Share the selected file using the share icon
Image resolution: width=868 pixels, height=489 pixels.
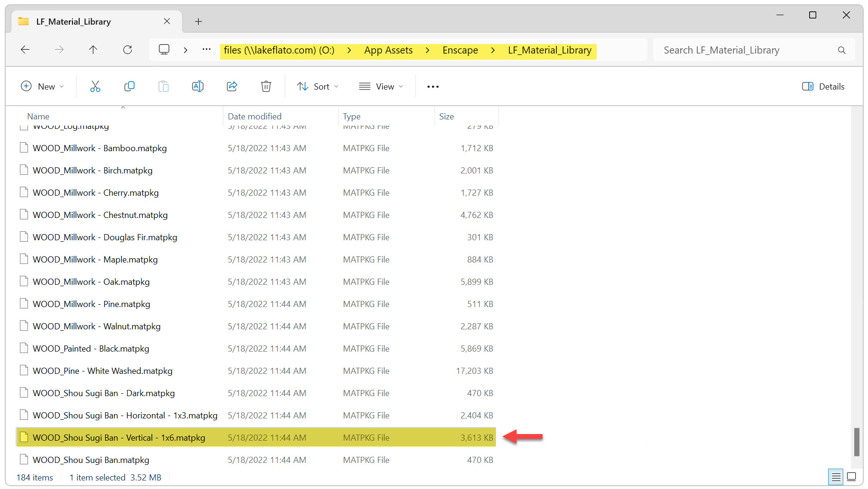[232, 86]
